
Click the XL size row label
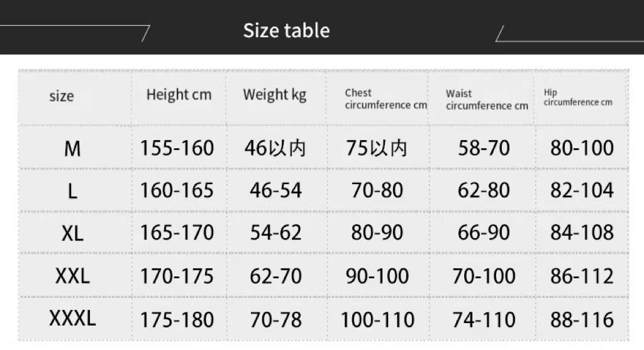point(72,234)
